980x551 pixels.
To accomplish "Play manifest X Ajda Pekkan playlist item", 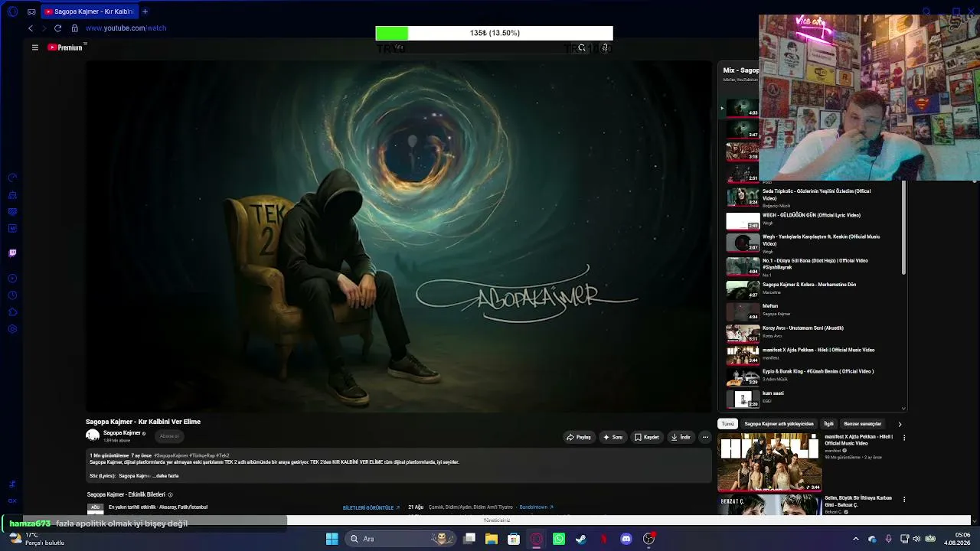I will pyautogui.click(x=812, y=354).
